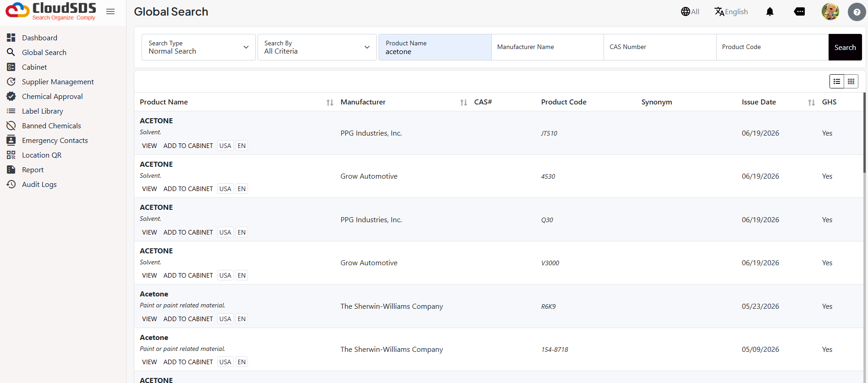Click the results vertical scrollbar
The height and width of the screenshot is (383, 868).
tap(864, 133)
